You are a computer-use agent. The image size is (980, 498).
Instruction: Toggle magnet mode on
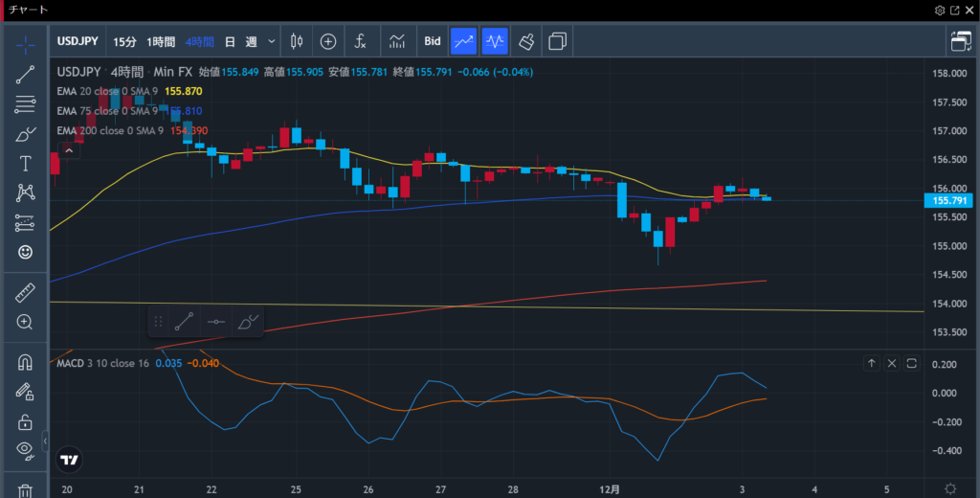[25, 363]
